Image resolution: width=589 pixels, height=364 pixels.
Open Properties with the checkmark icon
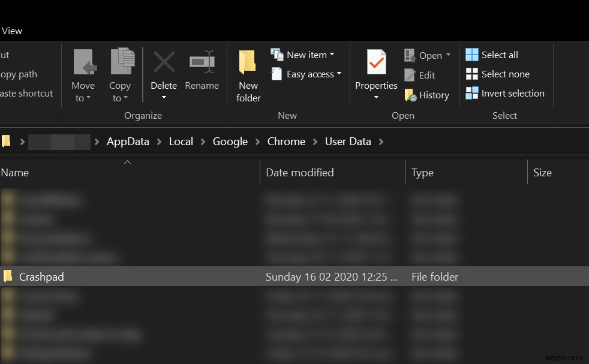[377, 62]
